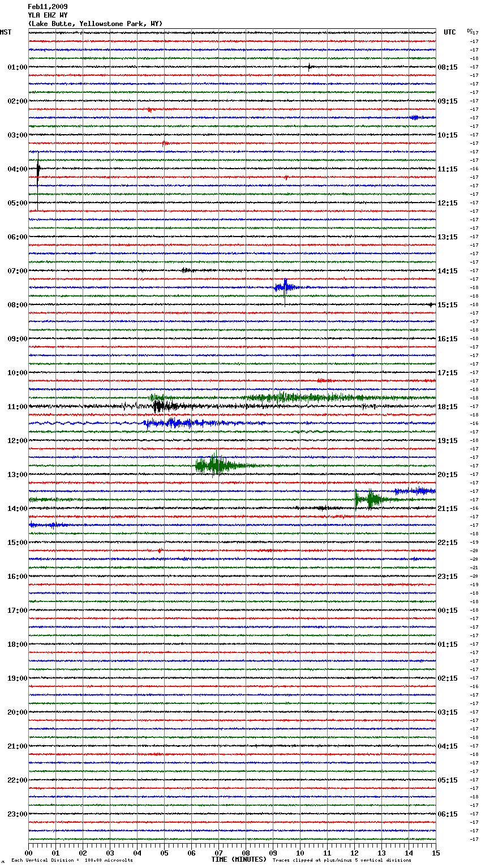Select the '20:00' MST hour label
Image resolution: width=481 pixels, height=868 pixels.
click(x=18, y=712)
